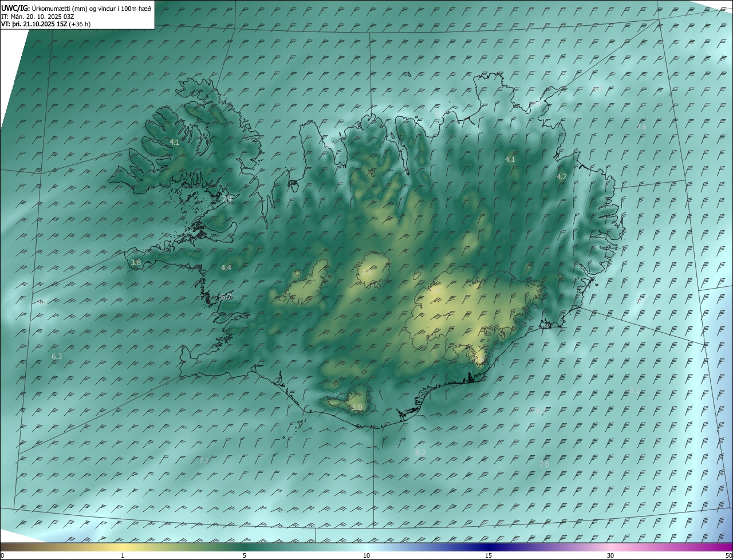Click the color scale label "10"
The image size is (733, 560).
click(x=366, y=556)
